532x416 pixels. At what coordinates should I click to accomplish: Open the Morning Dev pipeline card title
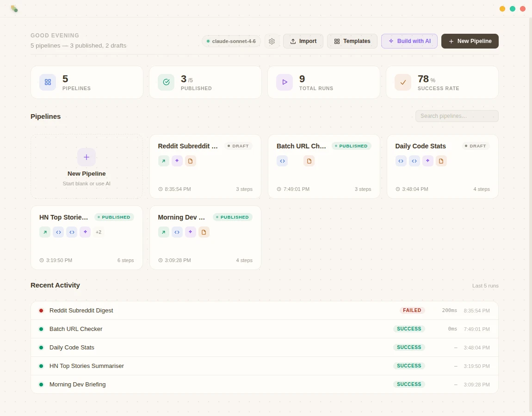181,217
